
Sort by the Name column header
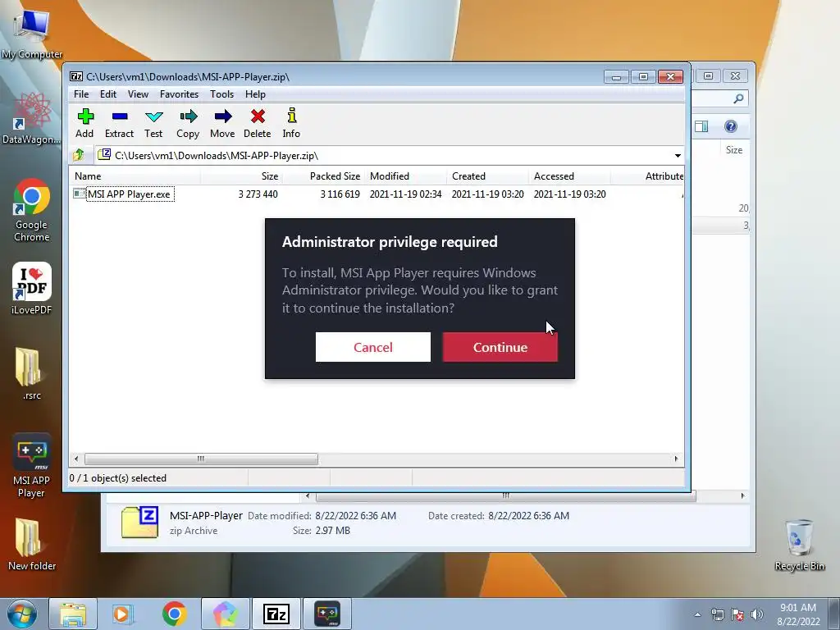coord(135,176)
